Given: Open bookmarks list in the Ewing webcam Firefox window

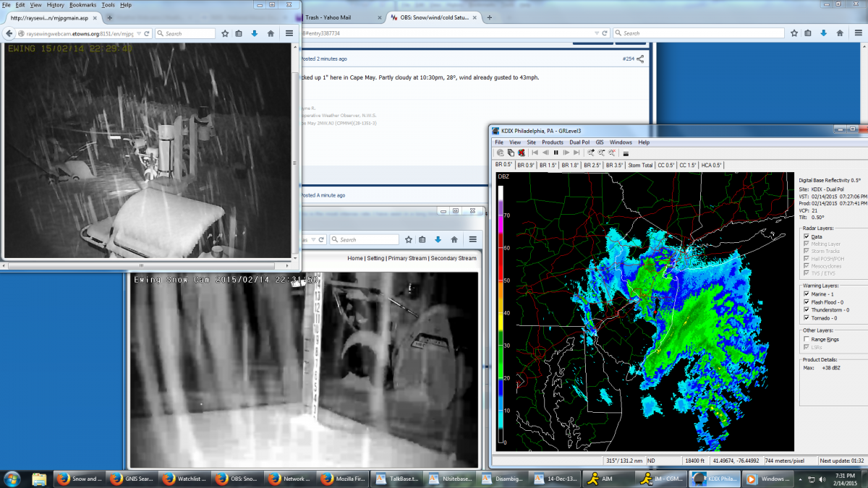Looking at the screenshot, I should 239,33.
